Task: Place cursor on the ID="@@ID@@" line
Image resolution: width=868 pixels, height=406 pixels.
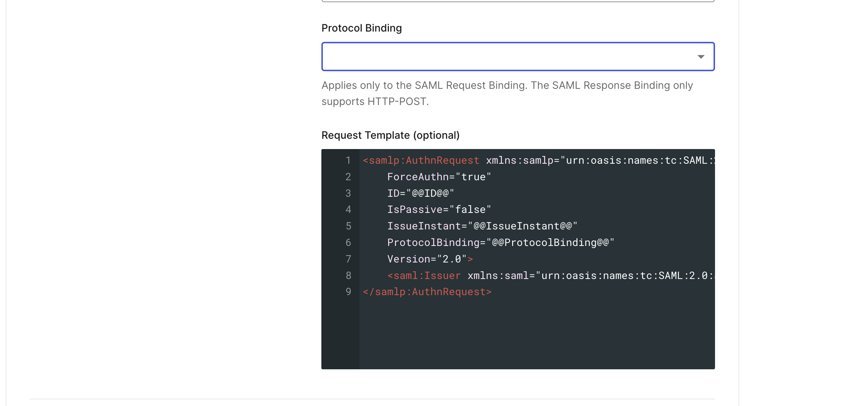Action: coord(421,193)
